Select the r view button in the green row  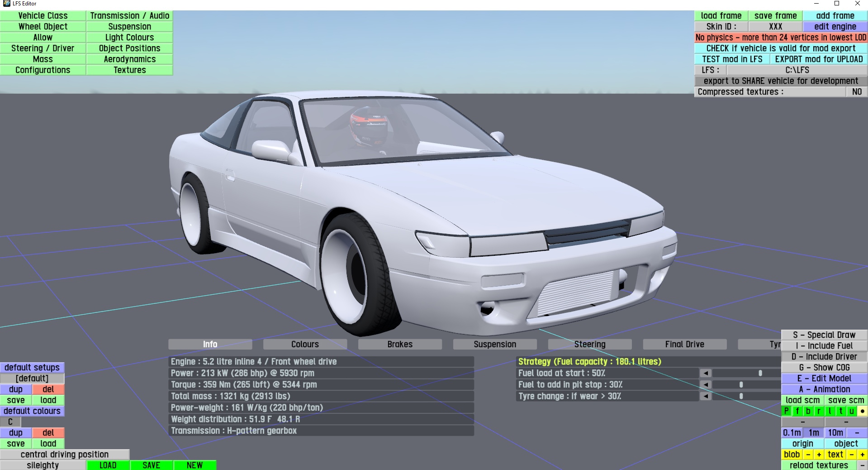[x=819, y=411]
